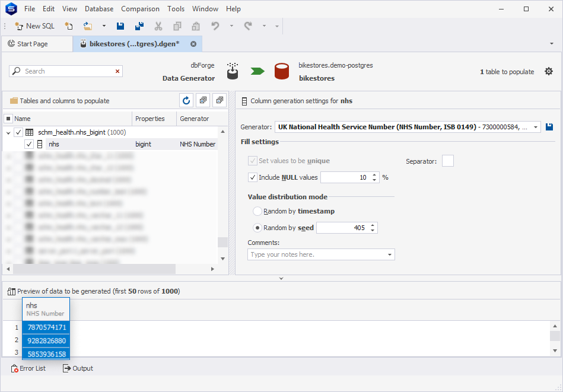Close the bikestores dgen document tab
Image resolution: width=563 pixels, height=392 pixels.
(x=193, y=44)
